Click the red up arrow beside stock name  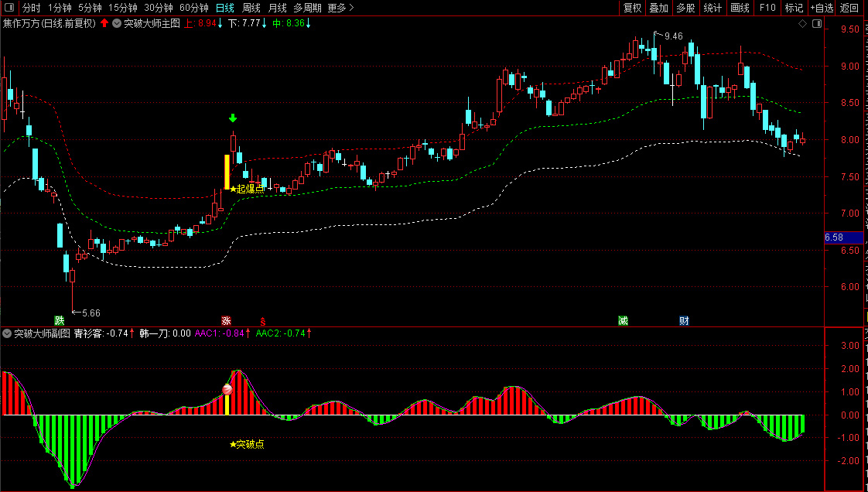[x=104, y=23]
